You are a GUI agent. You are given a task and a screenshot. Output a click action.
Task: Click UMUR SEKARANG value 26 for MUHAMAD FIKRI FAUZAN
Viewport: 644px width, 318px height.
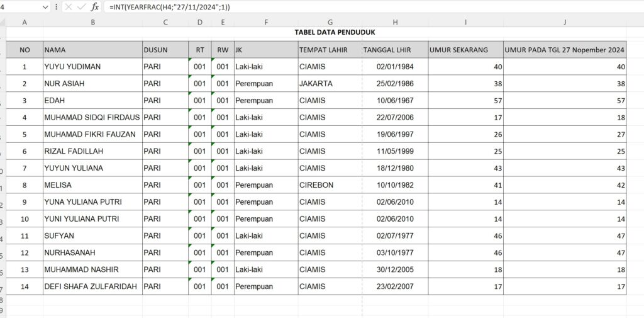tap(466, 134)
